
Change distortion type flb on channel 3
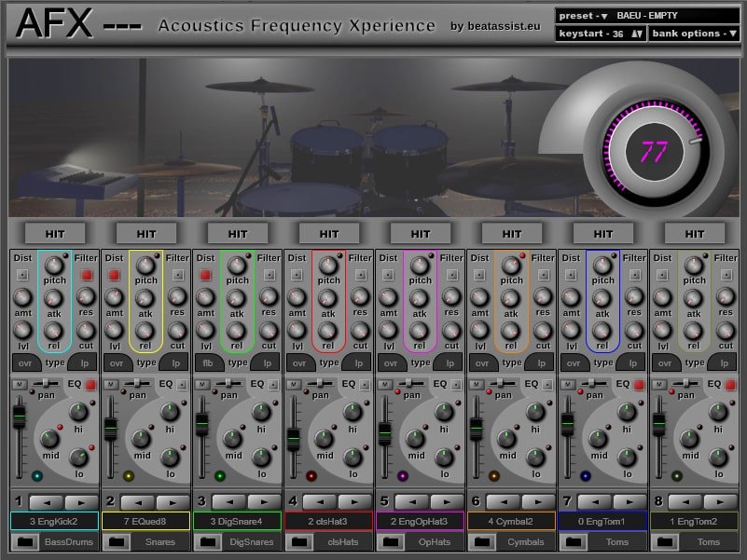(209, 362)
